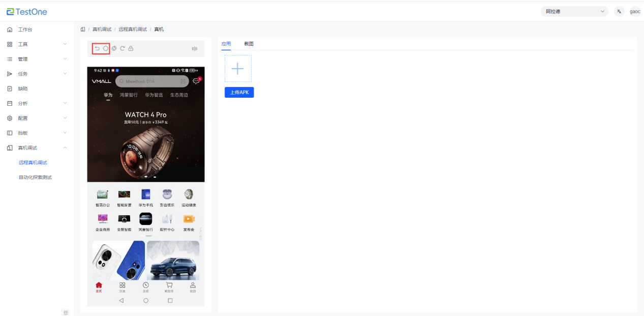Click the back arrow icon in device toolbar
644x316 pixels.
(97, 48)
